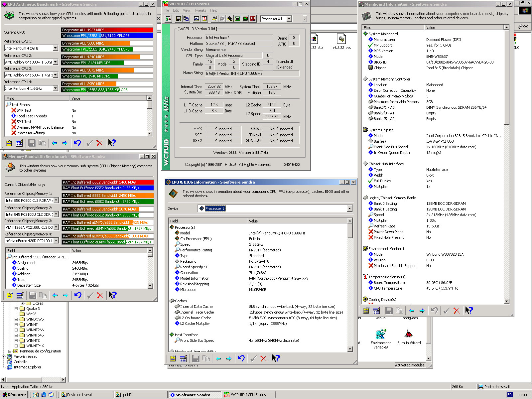Switch to WCPUID / CPU Status taskbar button

coord(249,395)
